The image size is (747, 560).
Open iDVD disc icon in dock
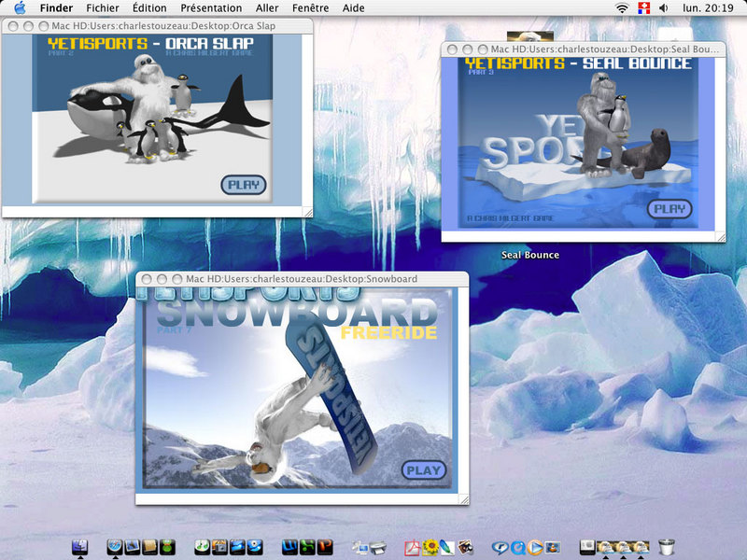(x=255, y=547)
